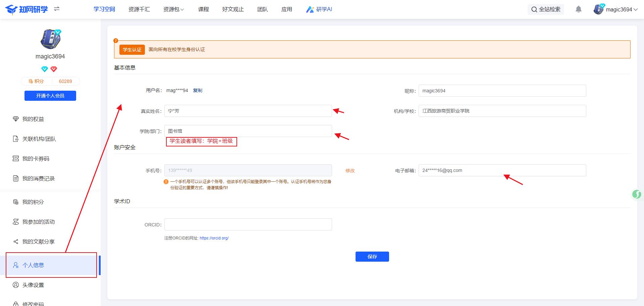The image size is (644, 306).
Task: Click the 保存 button
Action: pos(372,257)
